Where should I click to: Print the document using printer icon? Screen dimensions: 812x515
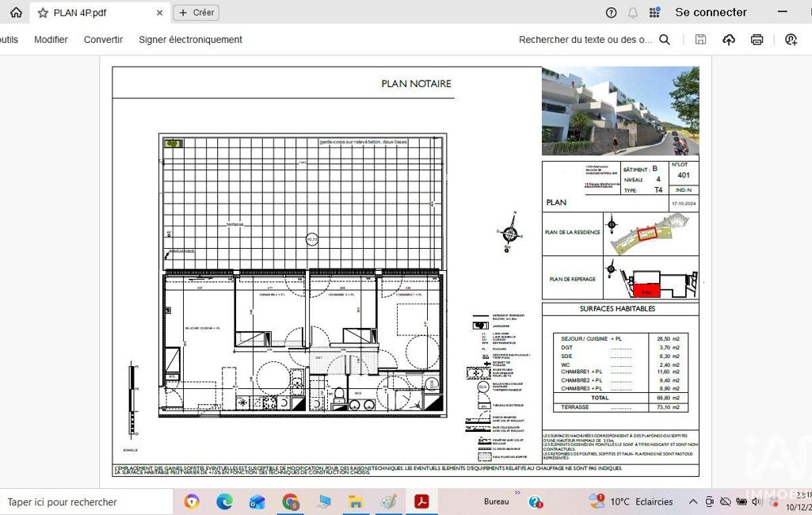pos(757,40)
